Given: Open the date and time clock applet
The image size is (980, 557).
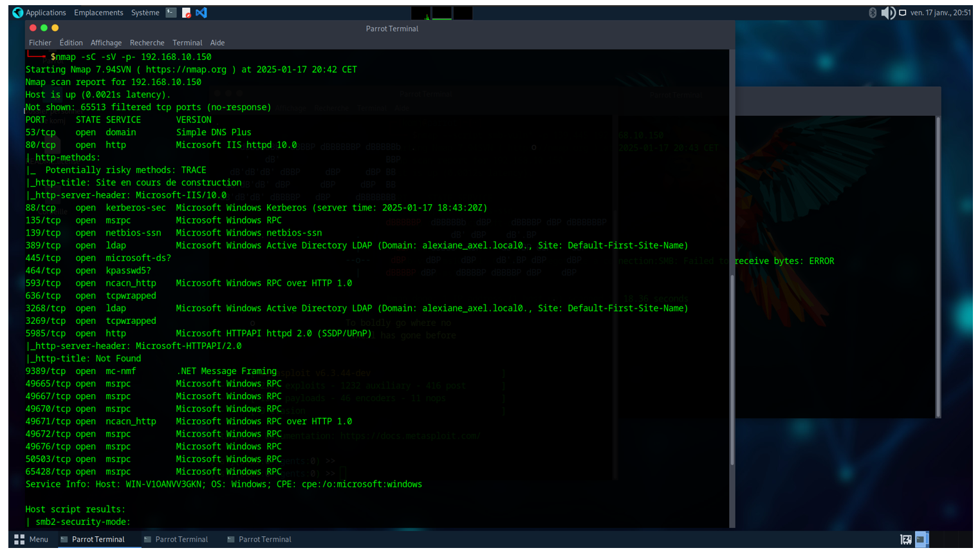Looking at the screenshot, I should 940,12.
